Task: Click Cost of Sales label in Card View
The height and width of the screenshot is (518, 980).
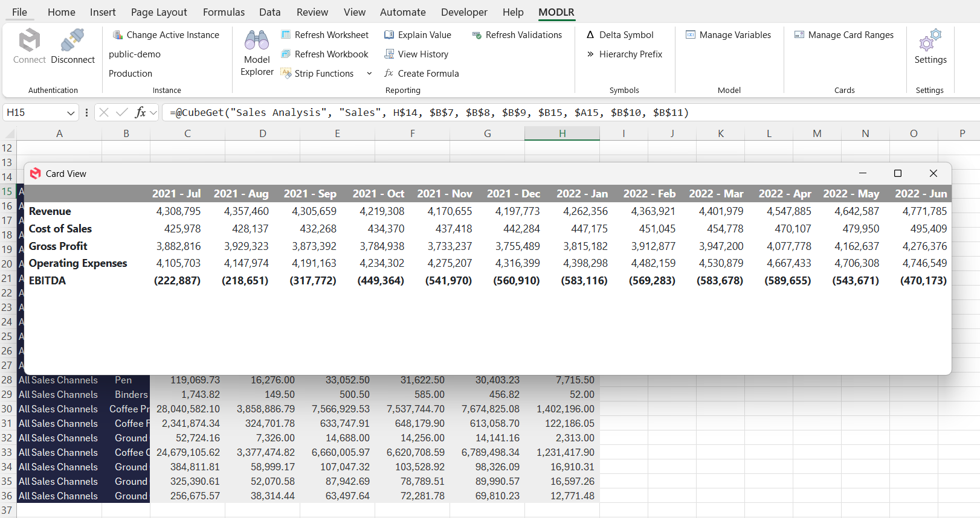Action: 60,229
